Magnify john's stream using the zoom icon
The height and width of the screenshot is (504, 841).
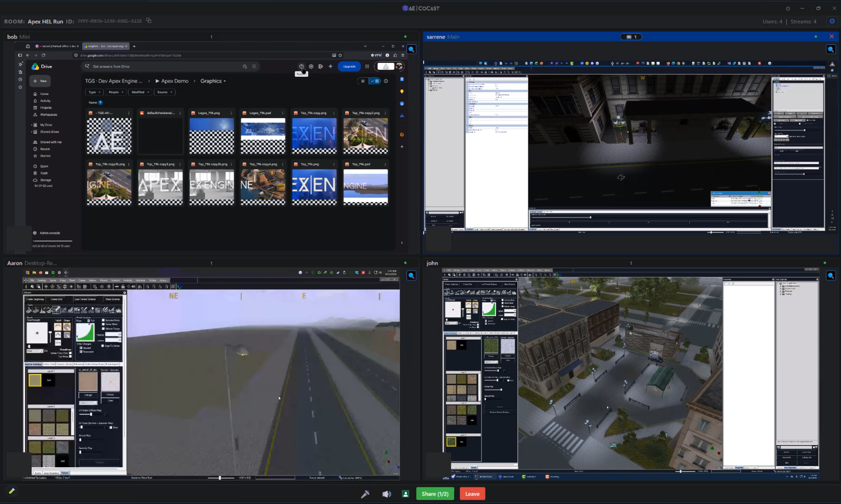click(831, 276)
